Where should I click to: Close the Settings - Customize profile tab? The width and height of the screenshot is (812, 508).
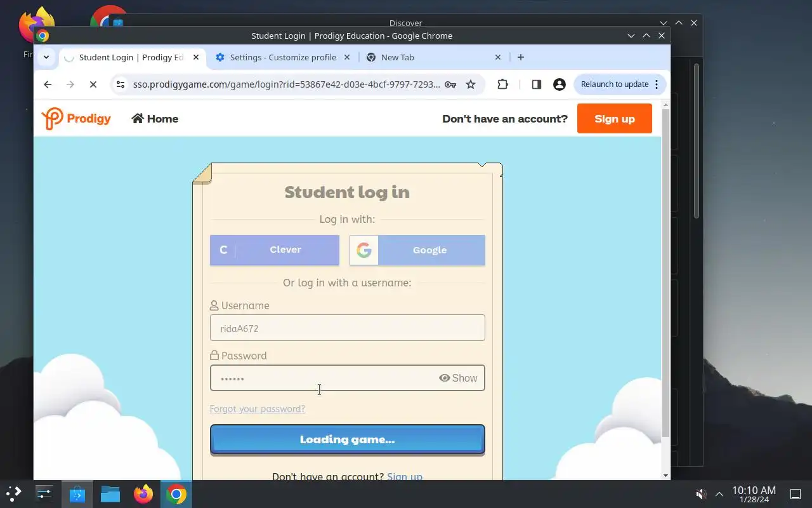pyautogui.click(x=347, y=57)
